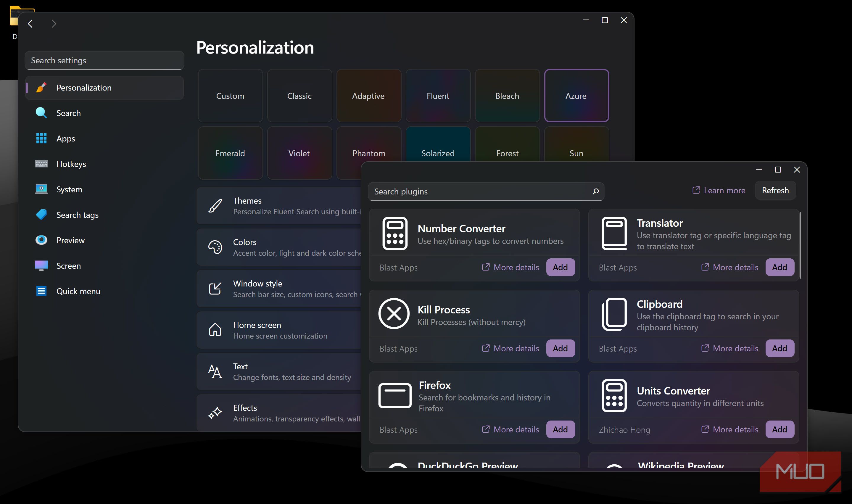Pick the Violet theme tile
Screen dimensions: 852x504
coord(299,153)
